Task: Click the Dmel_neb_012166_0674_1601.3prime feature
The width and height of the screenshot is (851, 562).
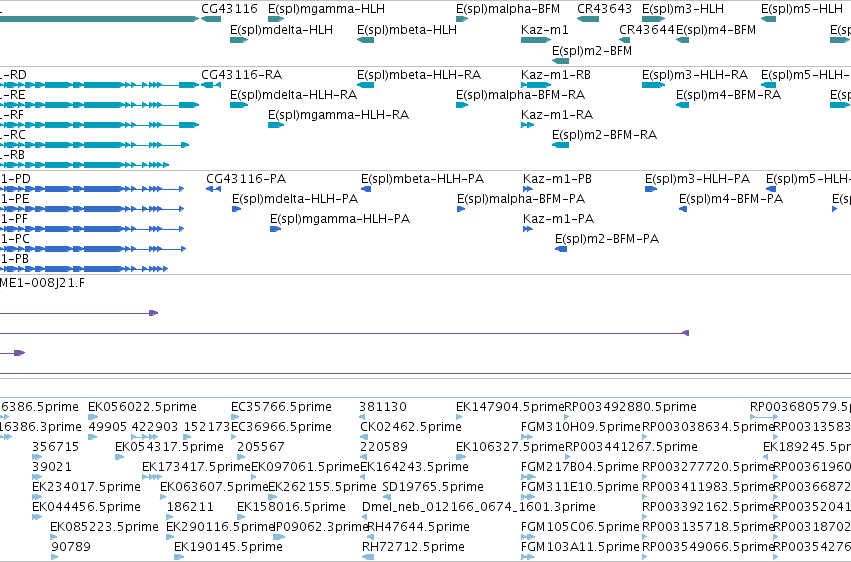Action: click(x=365, y=517)
